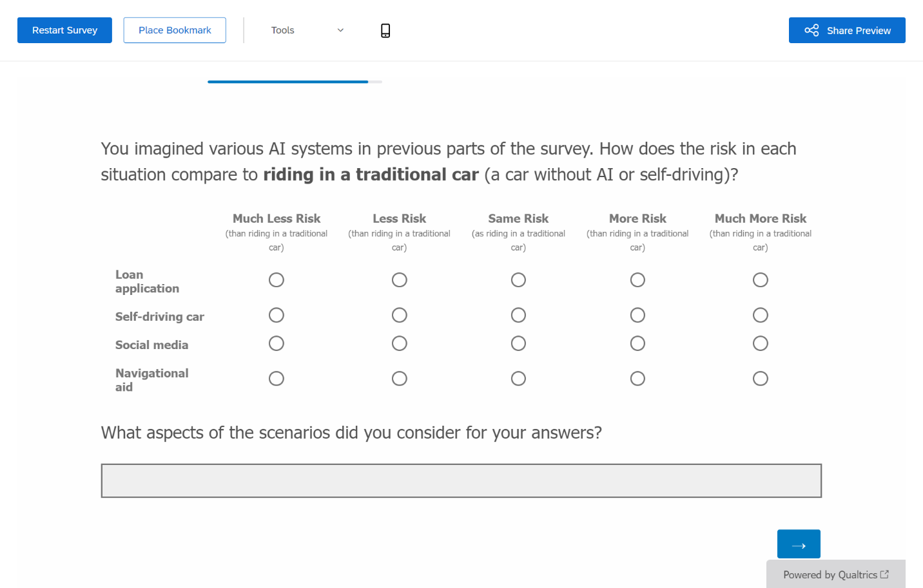Click the share icon in Share Preview
This screenshot has width=923, height=588.
[x=811, y=30]
